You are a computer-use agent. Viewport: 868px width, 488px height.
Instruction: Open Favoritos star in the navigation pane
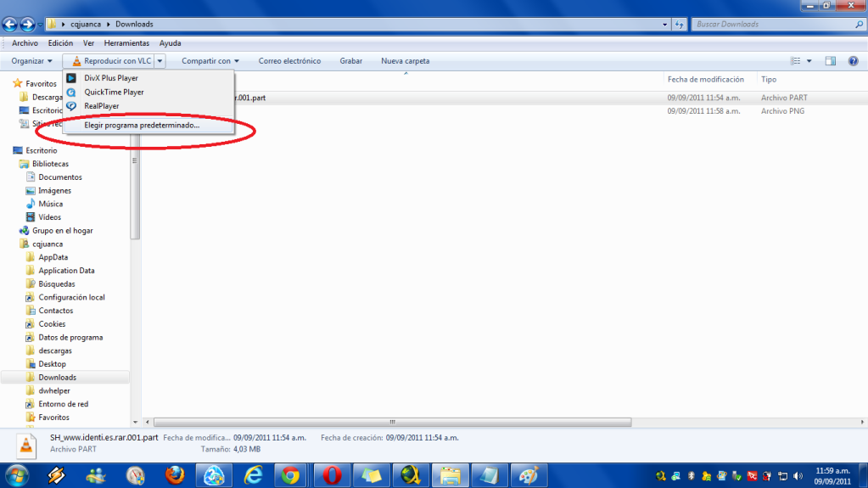click(x=35, y=84)
